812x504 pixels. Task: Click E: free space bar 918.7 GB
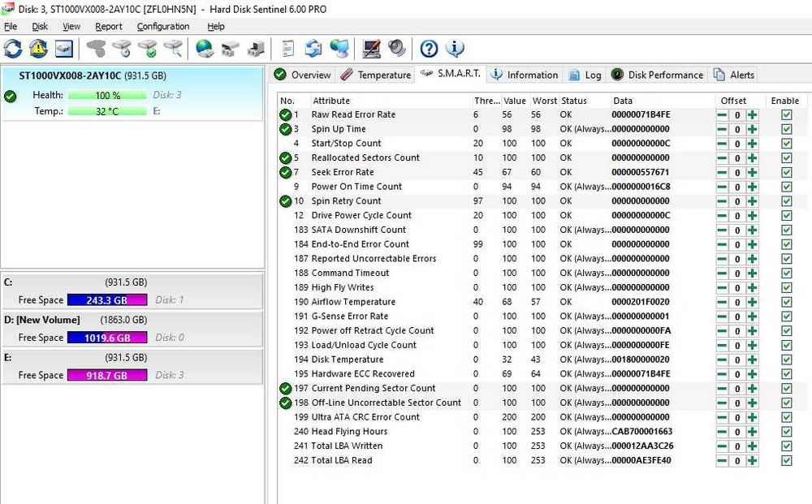[107, 375]
